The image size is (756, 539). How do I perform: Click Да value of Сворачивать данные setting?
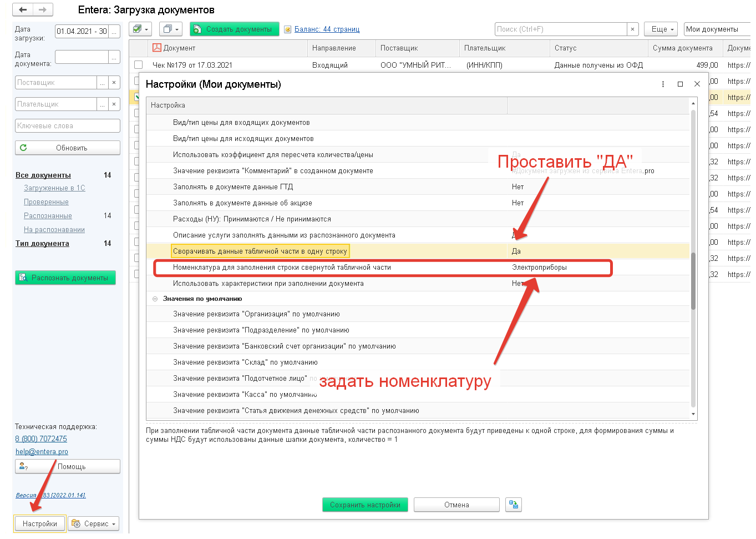tap(516, 251)
